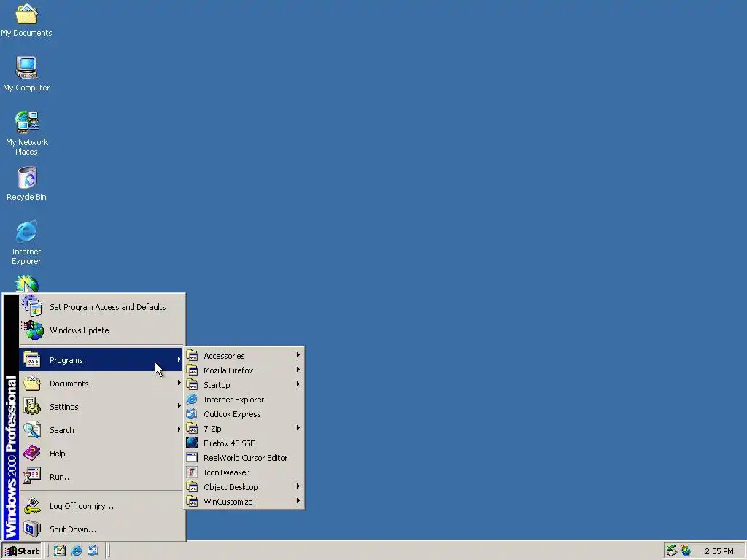Viewport: 747px width, 560px height.
Task: Click the Set Program Access icon
Action: 32,306
